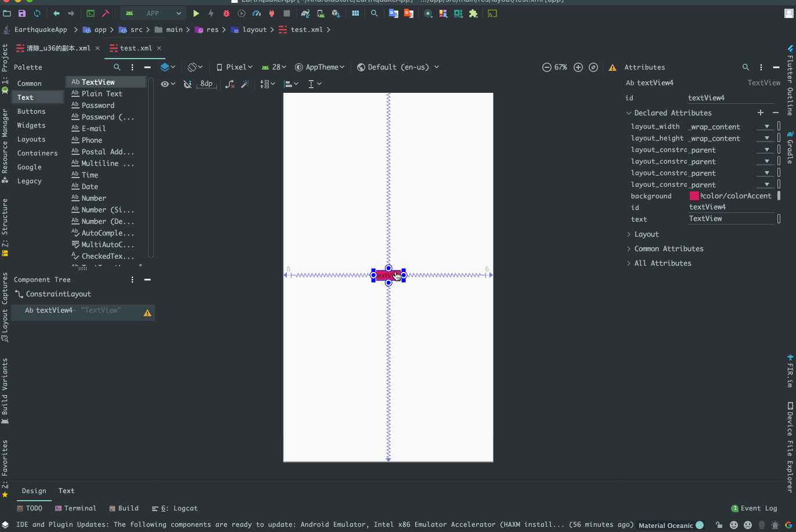Select the Containers palette category

click(x=38, y=153)
